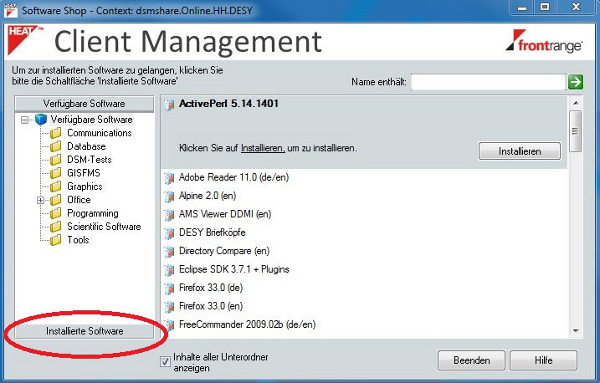Click the Firefox 33.0 (en) package icon
Image resolution: width=600 pixels, height=383 pixels.
click(169, 306)
